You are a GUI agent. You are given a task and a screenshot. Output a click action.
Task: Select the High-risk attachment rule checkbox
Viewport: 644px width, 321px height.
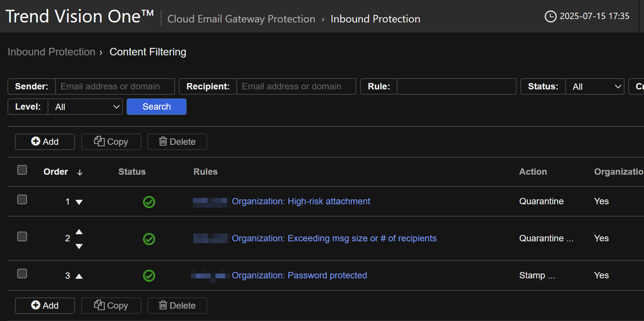(x=22, y=199)
